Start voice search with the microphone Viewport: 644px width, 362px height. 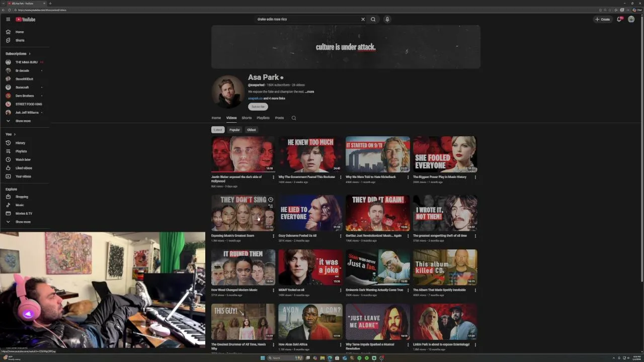point(387,19)
